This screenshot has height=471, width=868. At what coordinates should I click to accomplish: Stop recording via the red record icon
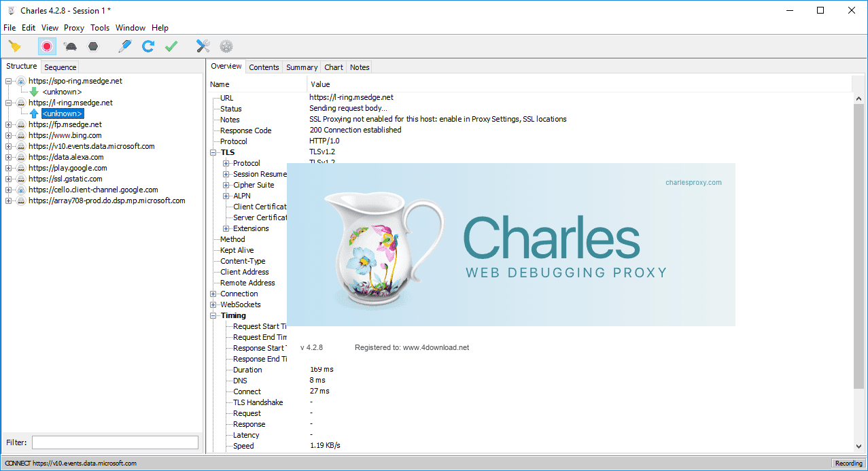pyautogui.click(x=46, y=46)
